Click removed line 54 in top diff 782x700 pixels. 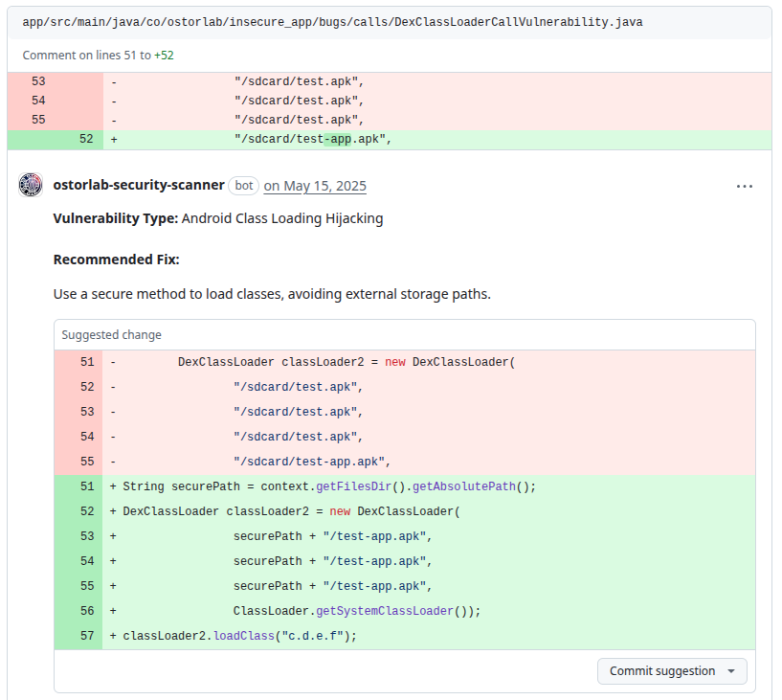tap(390, 101)
